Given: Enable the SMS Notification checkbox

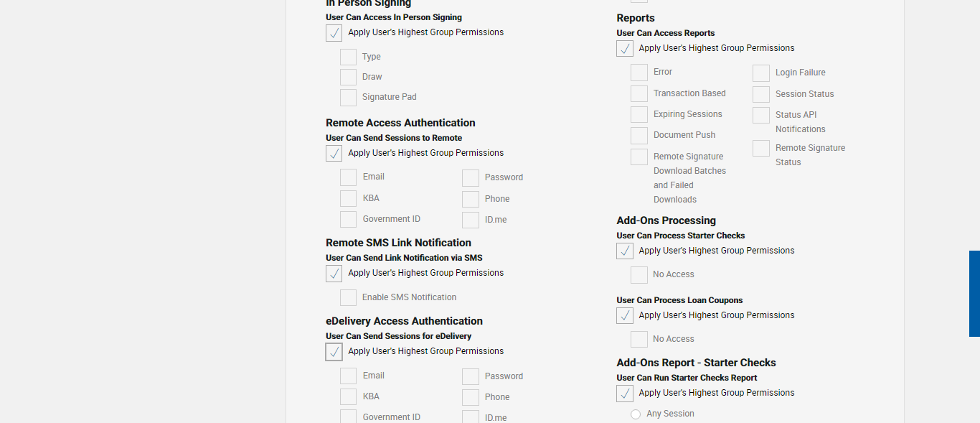Looking at the screenshot, I should point(348,298).
